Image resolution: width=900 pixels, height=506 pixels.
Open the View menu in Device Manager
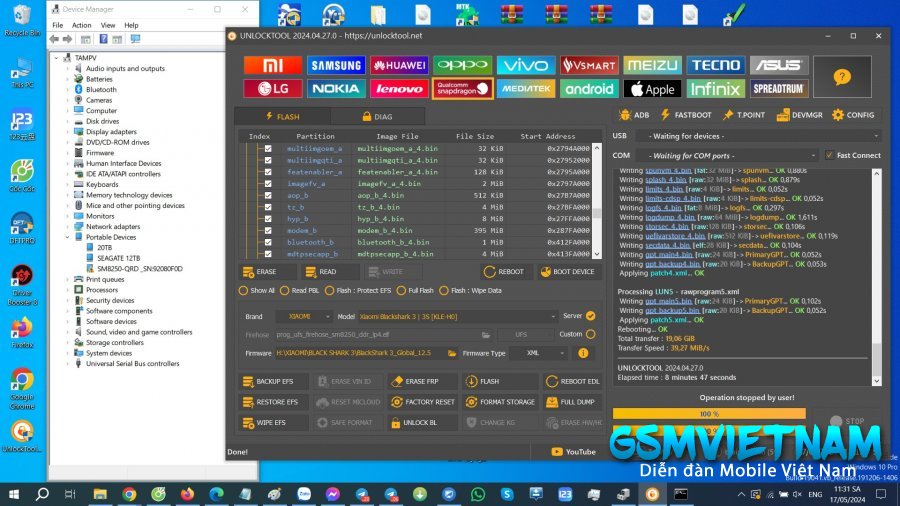point(108,25)
